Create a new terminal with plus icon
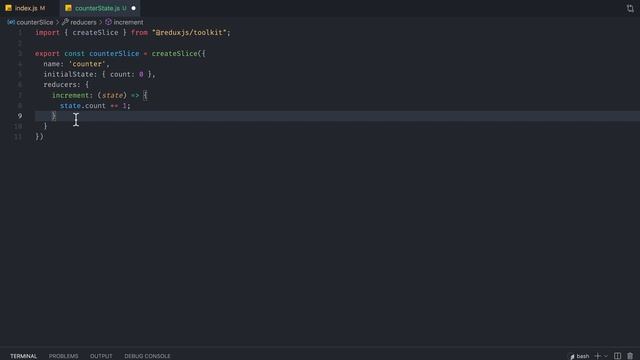This screenshot has height=360, width=640. click(x=598, y=356)
